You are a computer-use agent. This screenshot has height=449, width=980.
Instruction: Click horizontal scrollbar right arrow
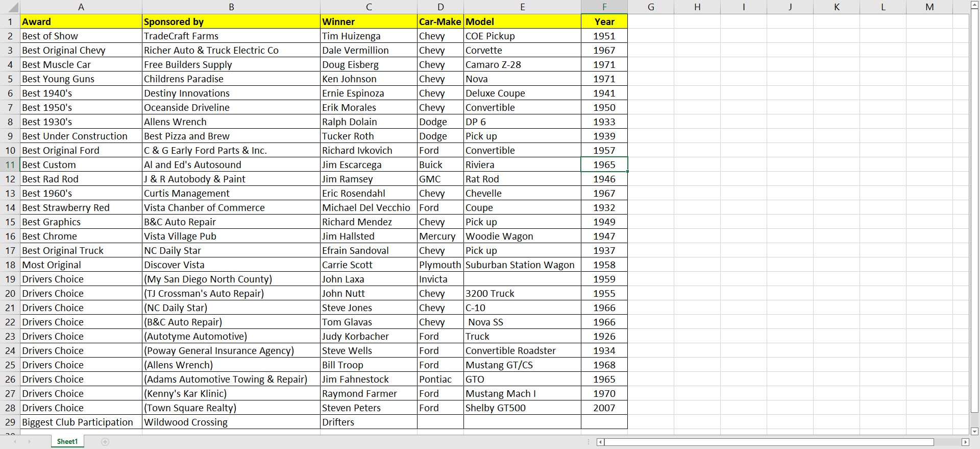click(965, 442)
